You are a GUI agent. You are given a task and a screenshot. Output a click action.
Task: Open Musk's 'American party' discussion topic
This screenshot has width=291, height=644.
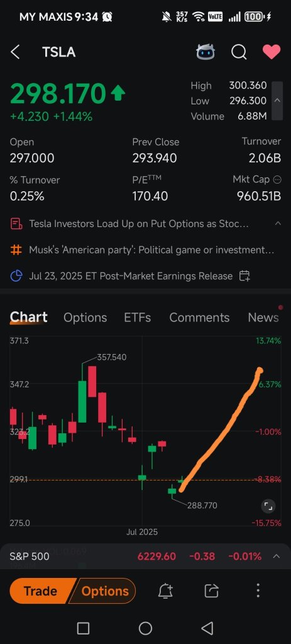coord(151,250)
